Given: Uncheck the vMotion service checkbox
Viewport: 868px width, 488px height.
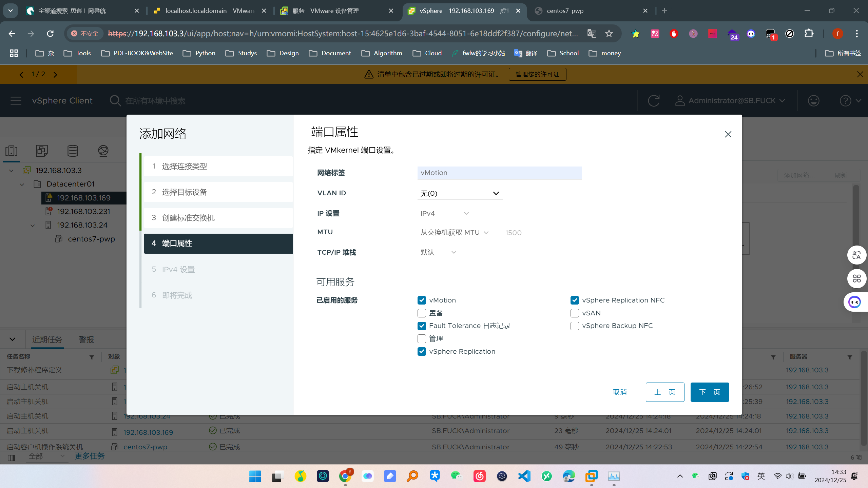Looking at the screenshot, I should tap(422, 300).
